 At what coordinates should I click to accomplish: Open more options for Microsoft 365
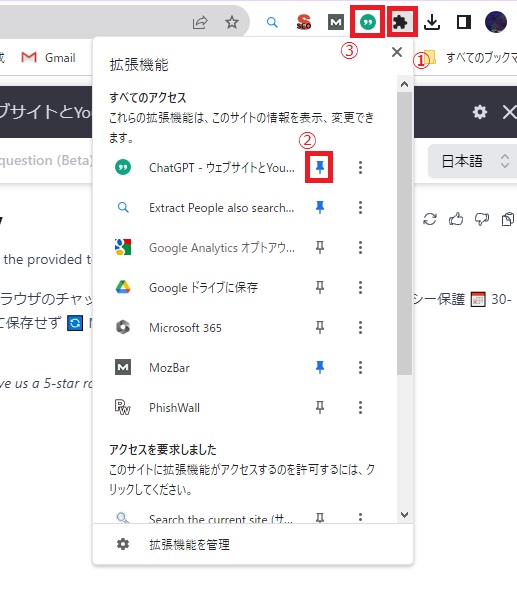coord(360,327)
